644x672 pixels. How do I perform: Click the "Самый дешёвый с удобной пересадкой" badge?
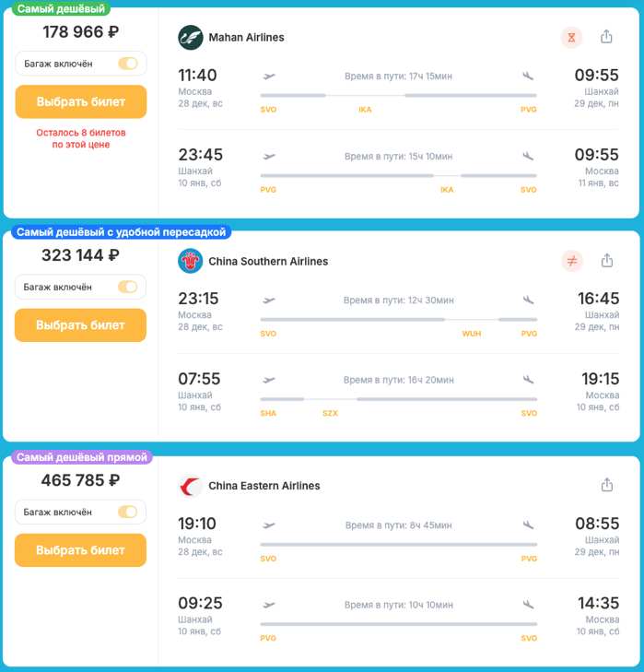(x=121, y=232)
